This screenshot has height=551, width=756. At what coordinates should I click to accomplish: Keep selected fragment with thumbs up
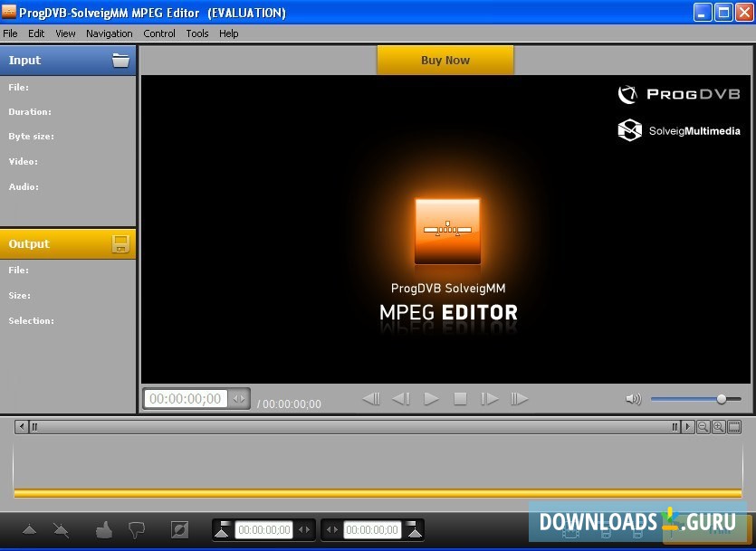point(104,530)
